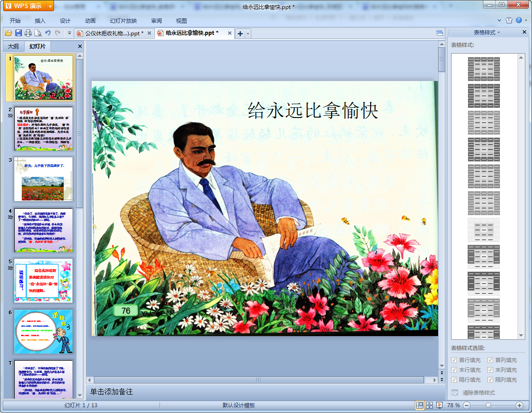Click animation star icon under slide 2

[10, 116]
